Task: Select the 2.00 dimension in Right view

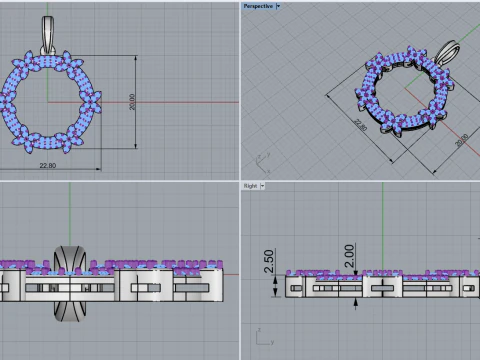Action: tap(349, 256)
